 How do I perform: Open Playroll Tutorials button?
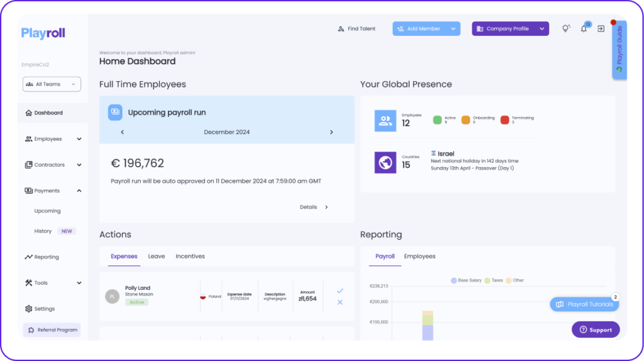(x=584, y=304)
